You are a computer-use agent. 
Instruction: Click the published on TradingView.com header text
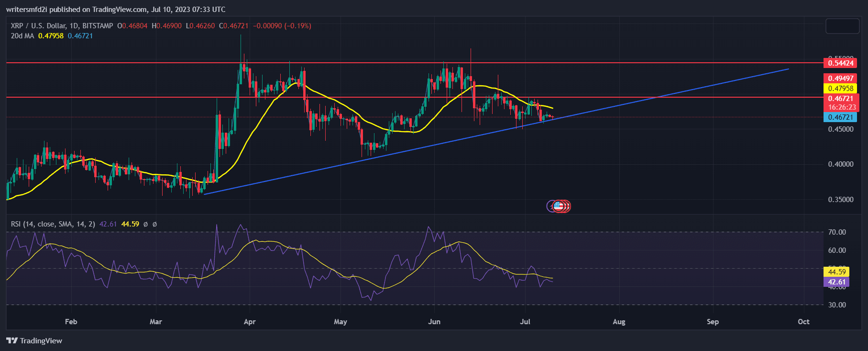tap(116, 10)
